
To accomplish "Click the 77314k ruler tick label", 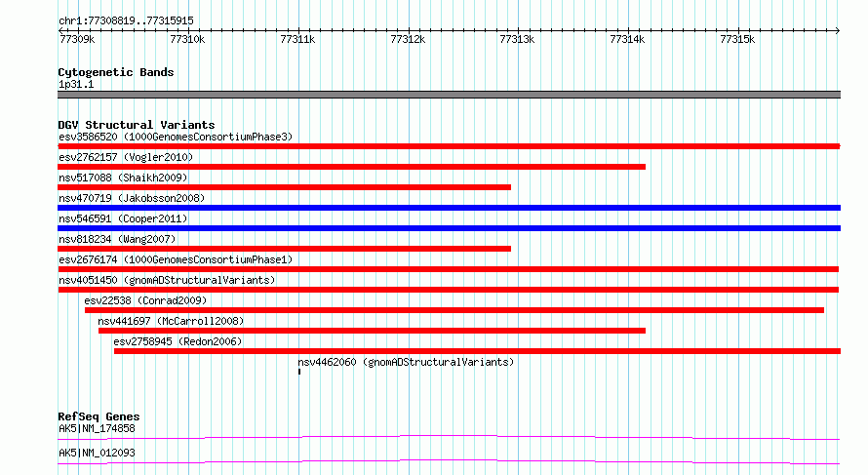I will (x=627, y=39).
